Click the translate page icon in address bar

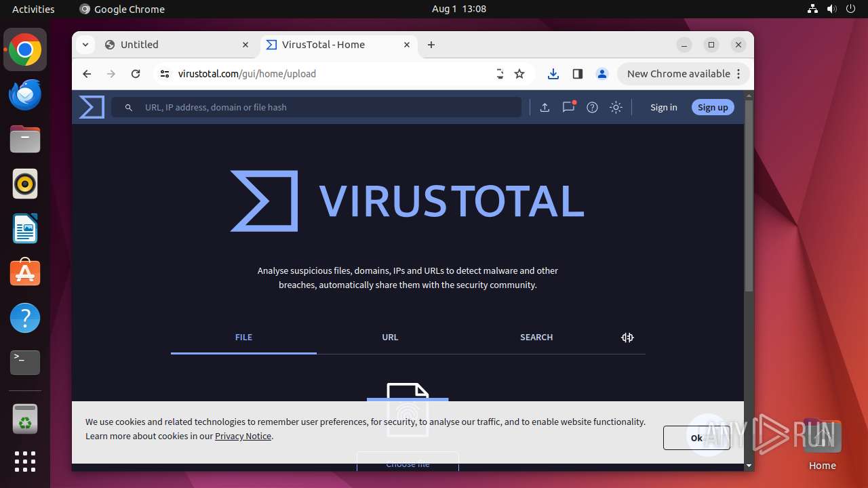point(500,74)
